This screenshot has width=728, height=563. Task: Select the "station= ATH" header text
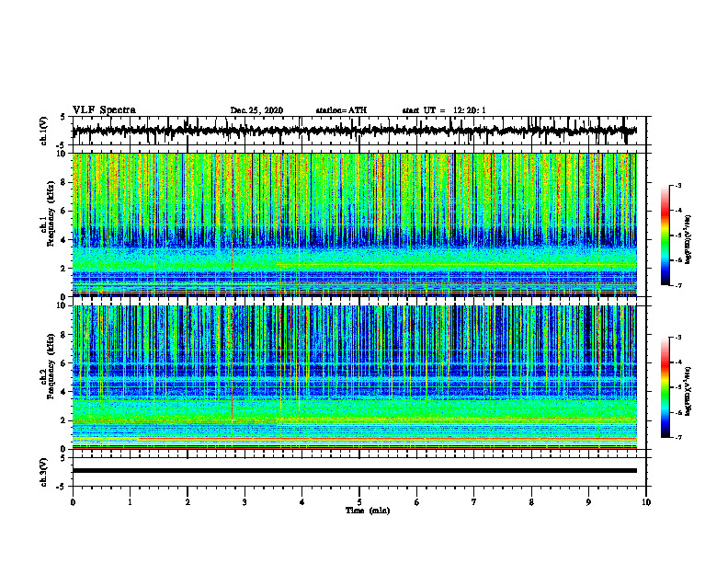coord(341,110)
